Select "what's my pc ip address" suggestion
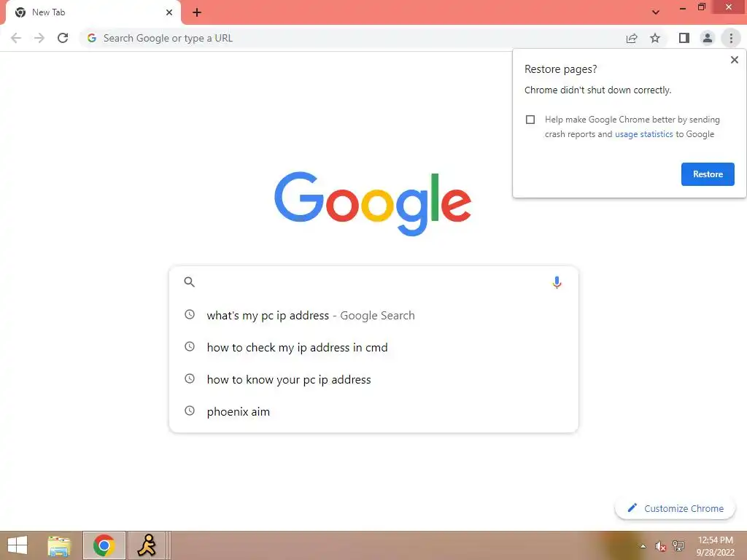This screenshot has width=747, height=560. coord(373,315)
